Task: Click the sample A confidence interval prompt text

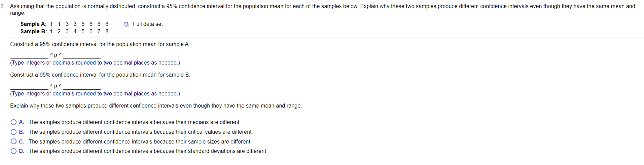Action: pos(100,44)
